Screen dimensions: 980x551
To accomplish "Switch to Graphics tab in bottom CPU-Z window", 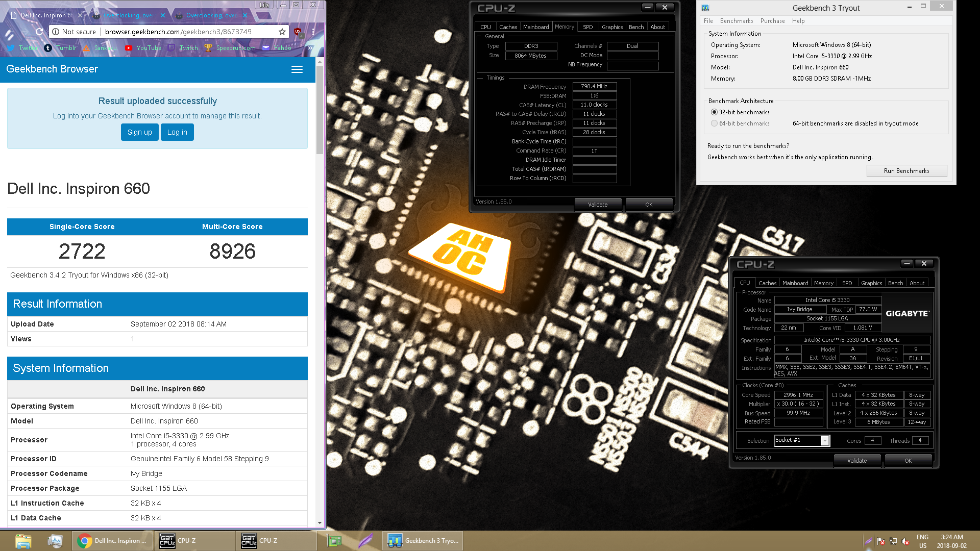I will (871, 283).
